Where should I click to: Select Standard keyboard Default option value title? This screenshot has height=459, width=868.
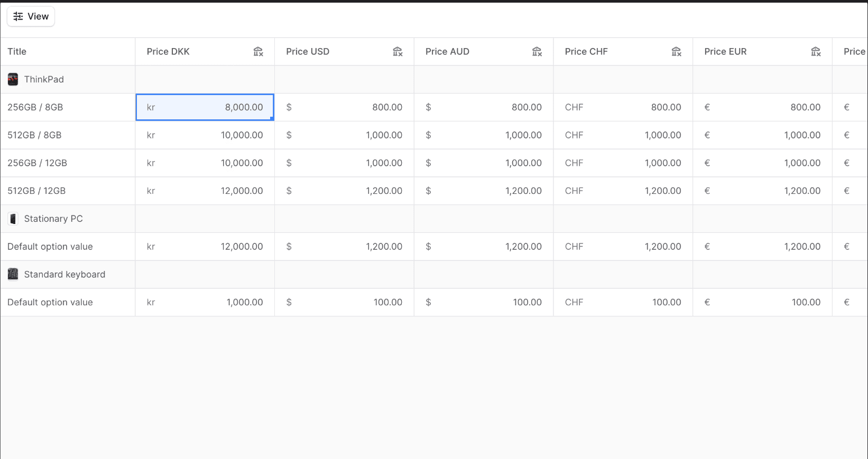click(50, 302)
